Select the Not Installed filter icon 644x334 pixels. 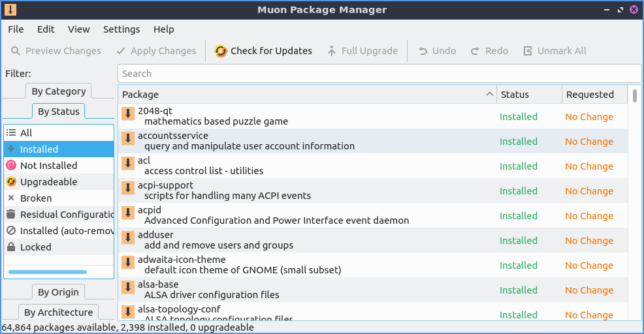[x=11, y=166]
